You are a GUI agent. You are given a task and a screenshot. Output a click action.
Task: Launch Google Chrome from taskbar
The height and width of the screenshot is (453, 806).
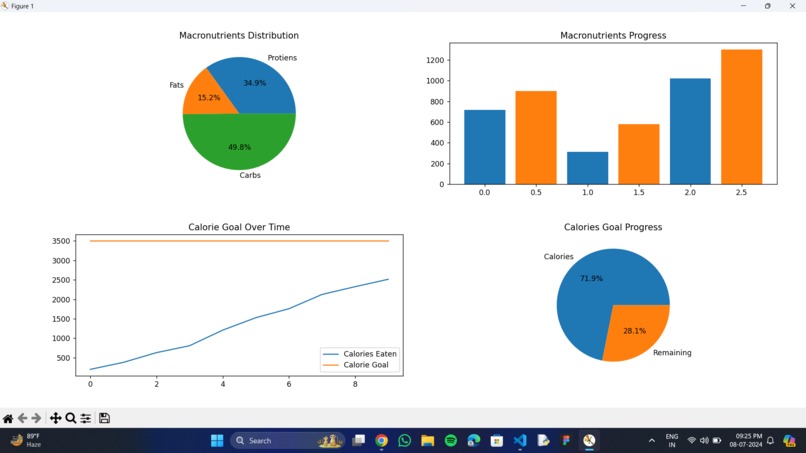[381, 441]
